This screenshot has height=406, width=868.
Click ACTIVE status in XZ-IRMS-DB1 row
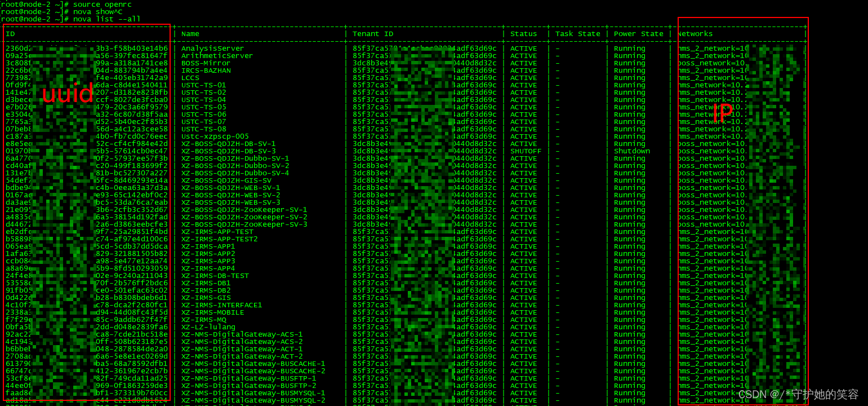pos(524,283)
